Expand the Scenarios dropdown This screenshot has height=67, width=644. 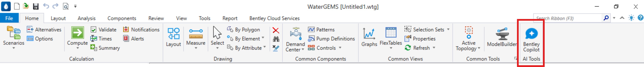tap(13, 48)
